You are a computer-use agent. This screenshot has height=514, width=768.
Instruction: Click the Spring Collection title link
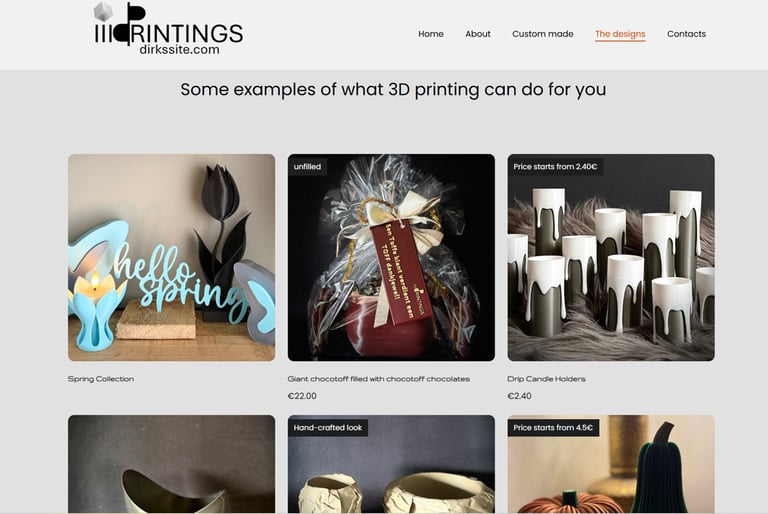101,379
